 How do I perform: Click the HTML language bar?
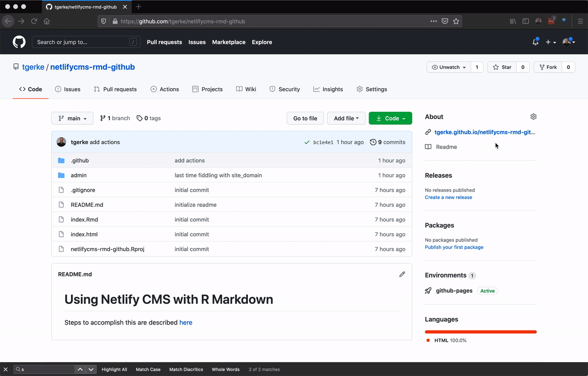click(481, 332)
